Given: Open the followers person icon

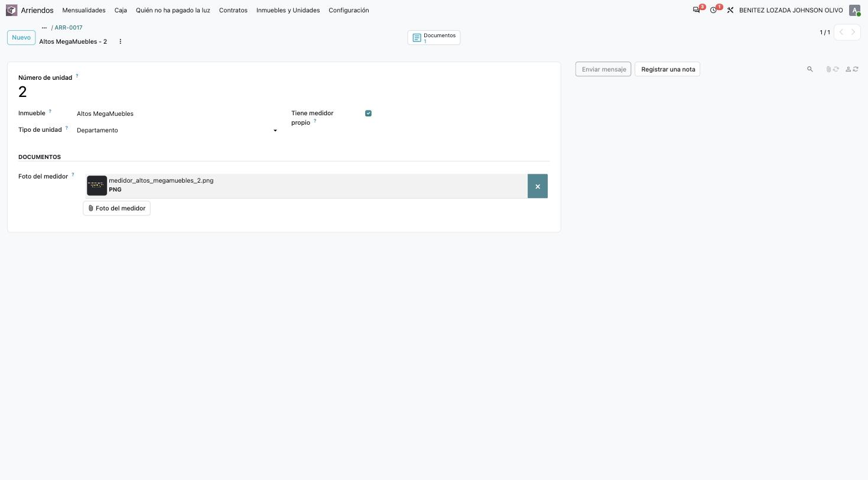Looking at the screenshot, I should coord(848,69).
